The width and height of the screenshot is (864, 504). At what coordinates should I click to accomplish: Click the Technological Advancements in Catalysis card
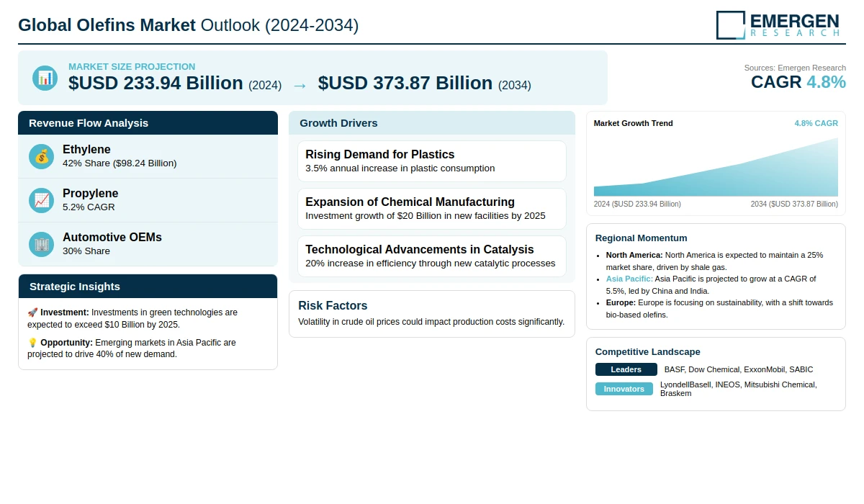tap(431, 256)
